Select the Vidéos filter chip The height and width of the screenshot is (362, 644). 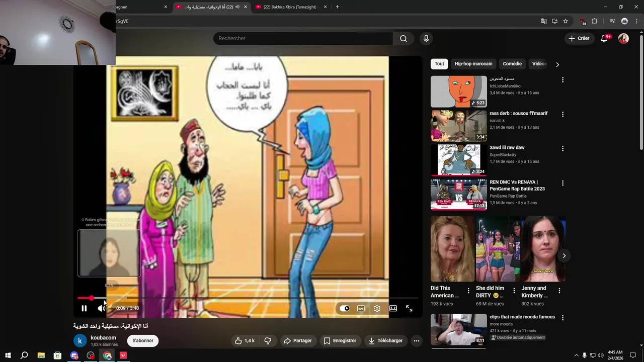(539, 64)
